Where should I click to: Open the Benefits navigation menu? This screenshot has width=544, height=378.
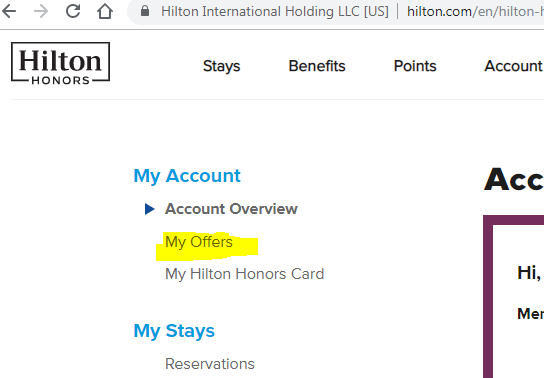(x=317, y=66)
